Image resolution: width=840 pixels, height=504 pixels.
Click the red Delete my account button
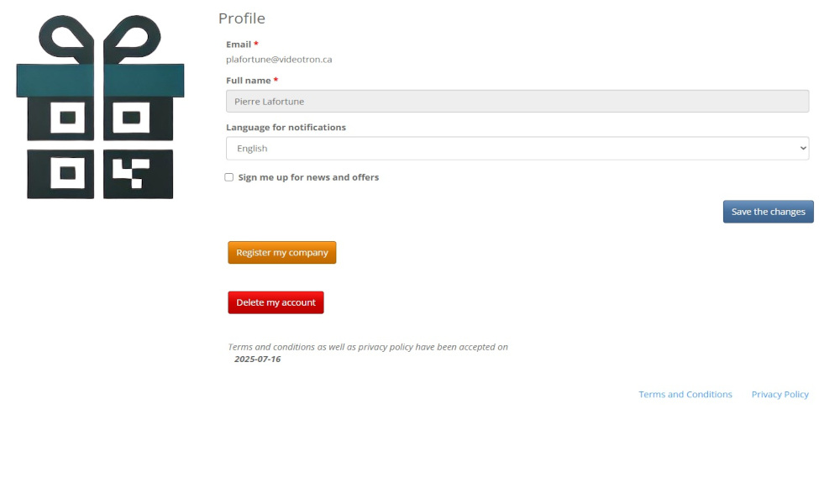pyautogui.click(x=276, y=302)
